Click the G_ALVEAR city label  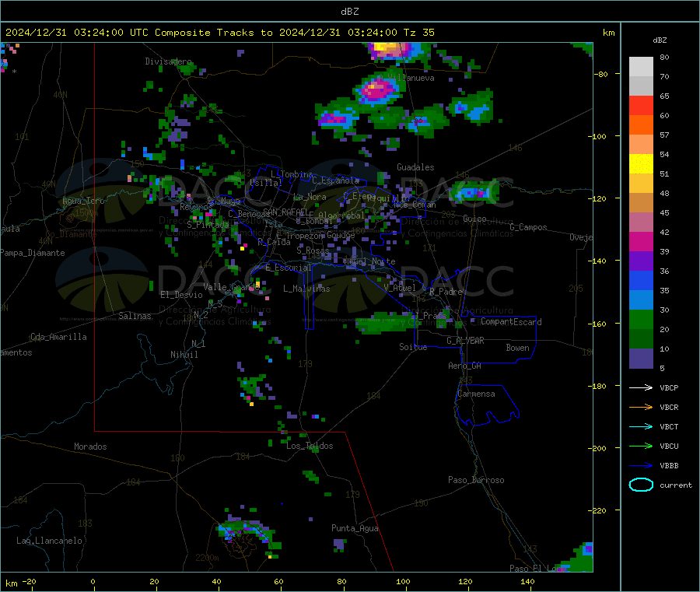(465, 341)
